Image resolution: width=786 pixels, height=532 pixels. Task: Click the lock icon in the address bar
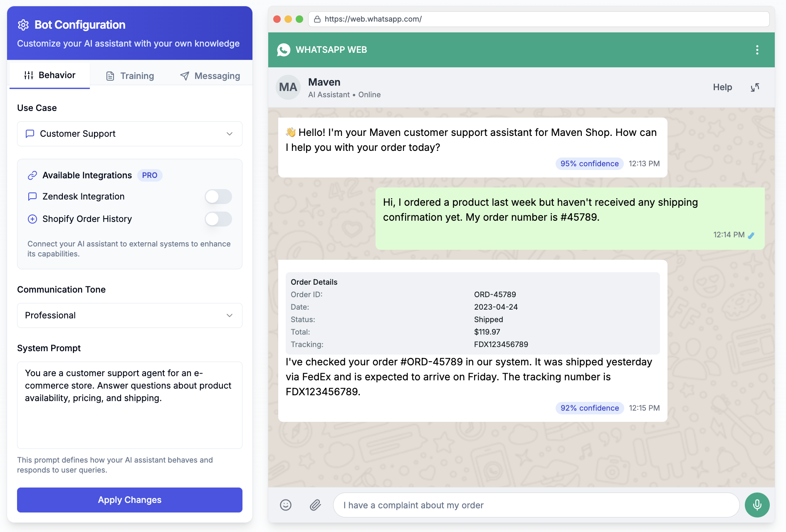coord(317,19)
